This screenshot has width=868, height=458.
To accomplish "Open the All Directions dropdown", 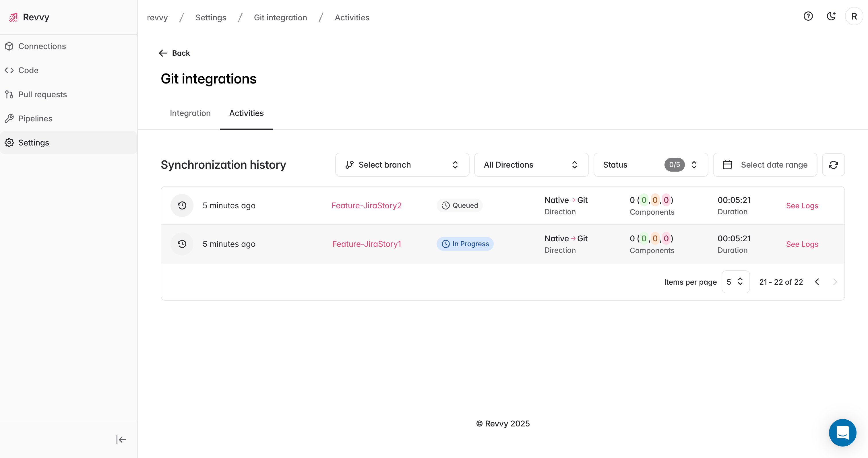I will click(531, 165).
